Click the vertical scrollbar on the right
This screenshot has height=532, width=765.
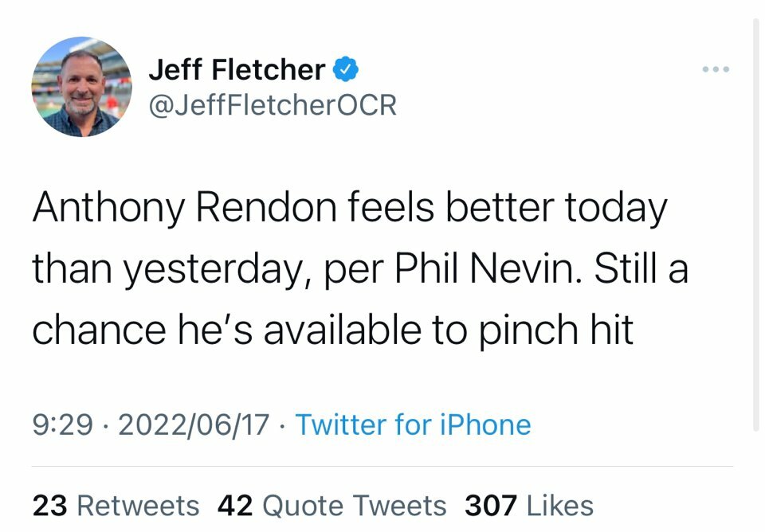pyautogui.click(x=757, y=223)
